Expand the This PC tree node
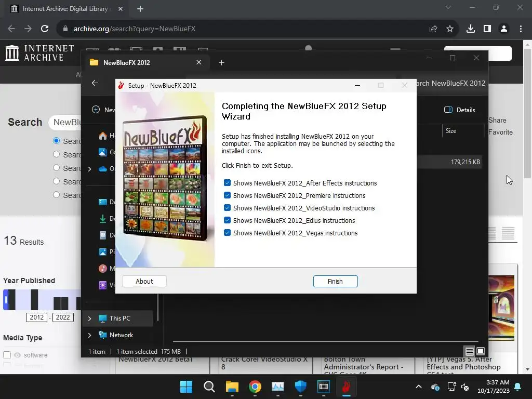Image resolution: width=532 pixels, height=399 pixels. [x=89, y=318]
